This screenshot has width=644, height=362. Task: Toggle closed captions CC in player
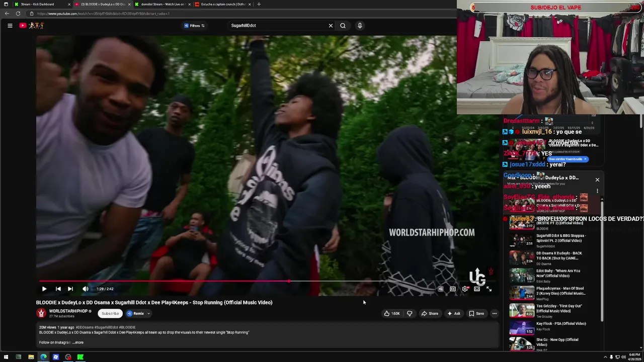coord(453,289)
